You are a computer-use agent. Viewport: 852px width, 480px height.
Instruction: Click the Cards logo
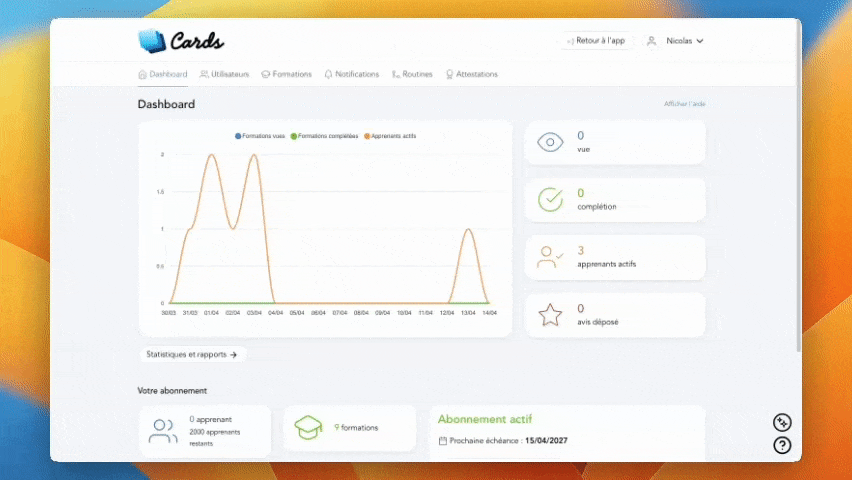181,41
